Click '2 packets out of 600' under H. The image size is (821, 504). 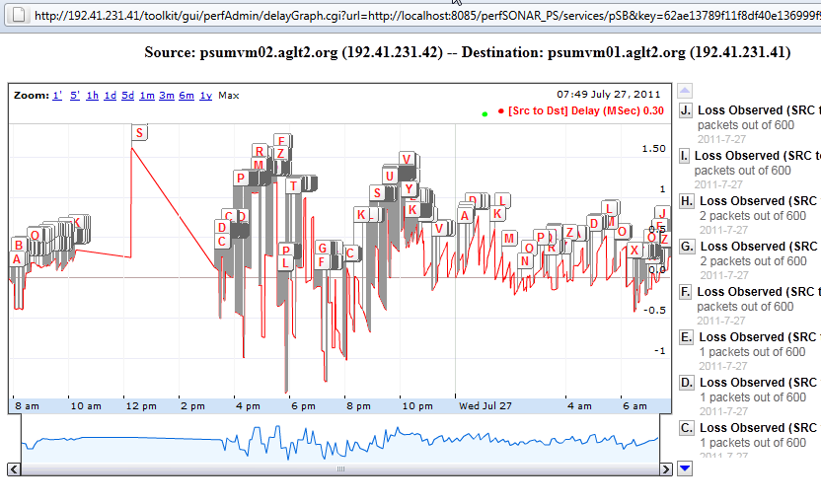click(x=753, y=216)
